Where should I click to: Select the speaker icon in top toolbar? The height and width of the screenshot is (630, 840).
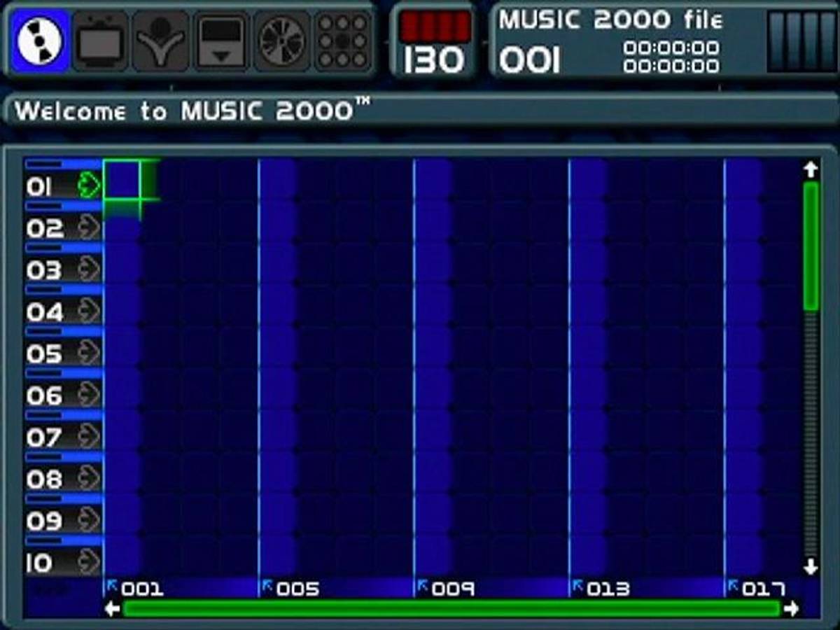point(282,41)
